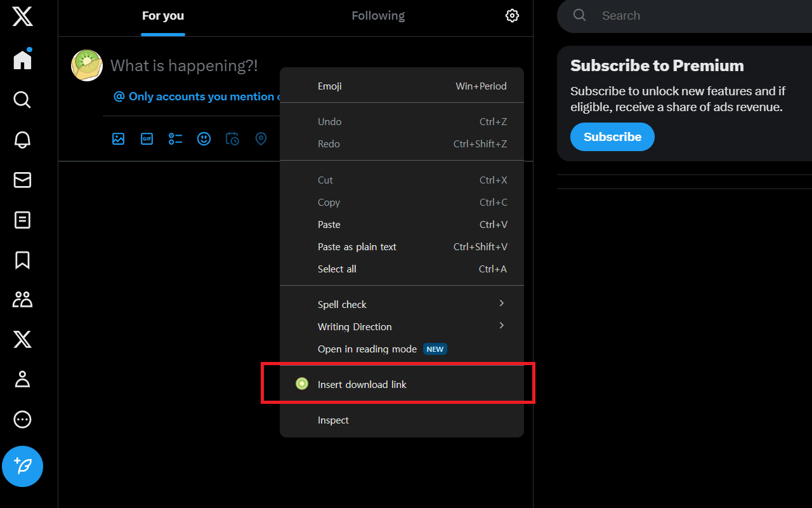Attach media with the image icon

[x=118, y=138]
